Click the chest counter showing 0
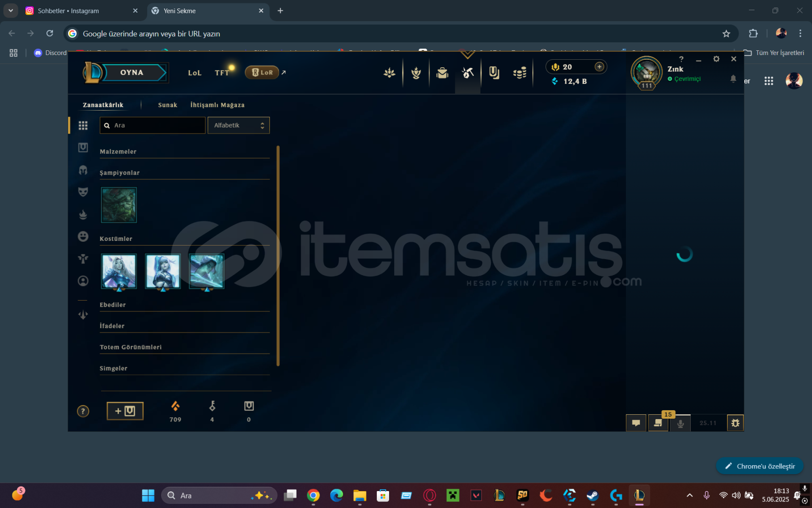The height and width of the screenshot is (508, 812). tap(249, 411)
